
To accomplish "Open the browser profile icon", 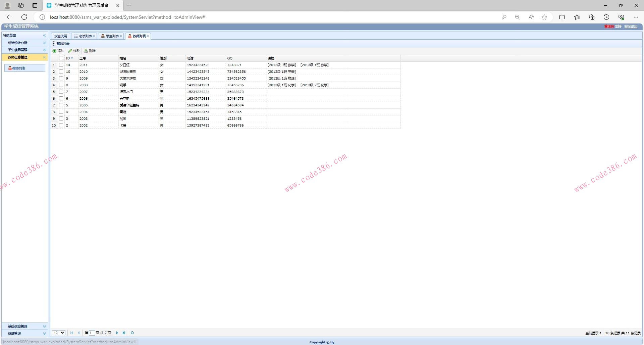I will tap(7, 5).
